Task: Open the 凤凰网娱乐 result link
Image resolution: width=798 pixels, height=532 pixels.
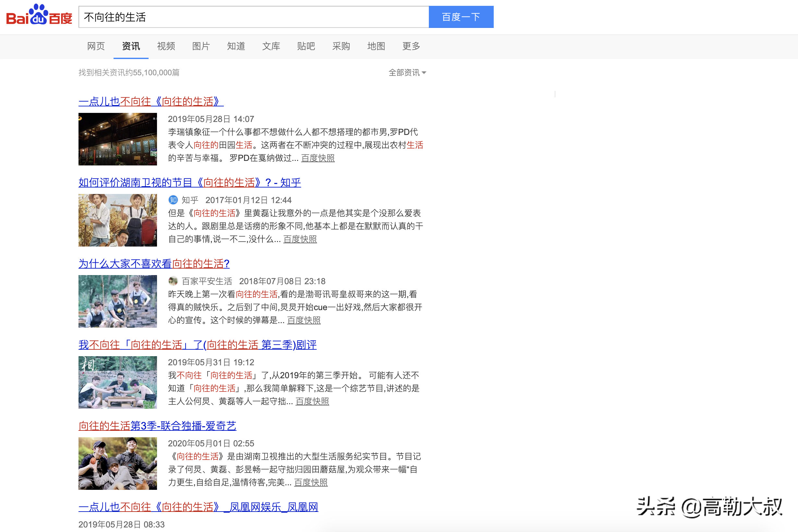Action: click(199, 507)
